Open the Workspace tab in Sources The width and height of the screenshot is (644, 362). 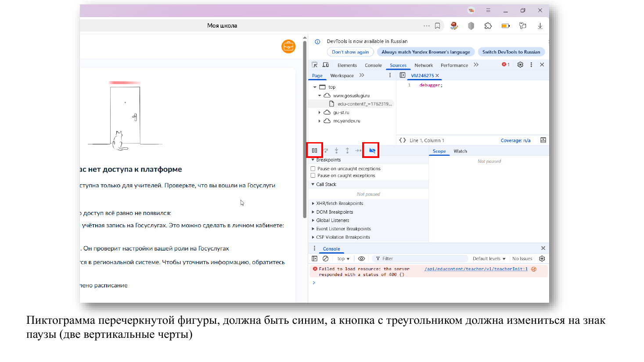[342, 75]
